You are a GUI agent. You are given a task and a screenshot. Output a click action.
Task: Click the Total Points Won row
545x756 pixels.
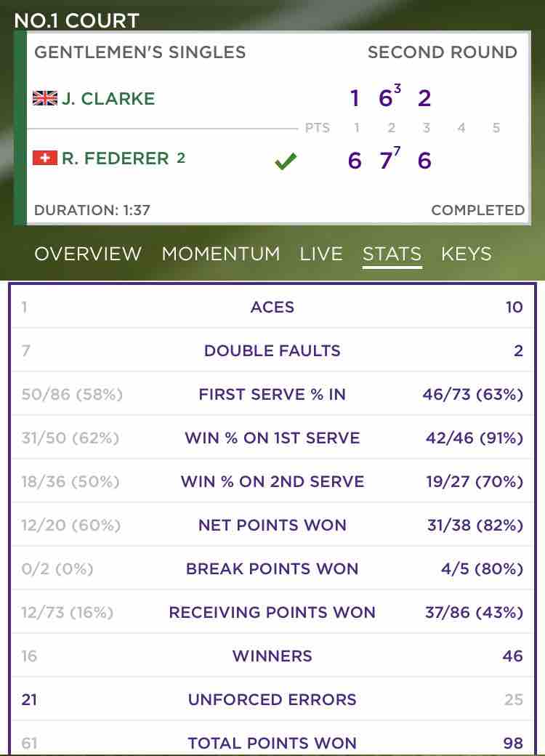pyautogui.click(x=272, y=739)
